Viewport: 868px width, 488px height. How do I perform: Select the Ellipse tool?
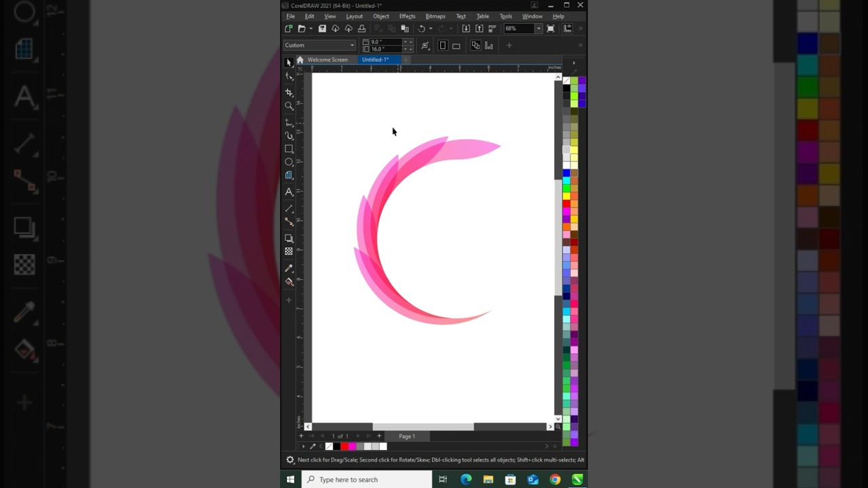(x=289, y=162)
